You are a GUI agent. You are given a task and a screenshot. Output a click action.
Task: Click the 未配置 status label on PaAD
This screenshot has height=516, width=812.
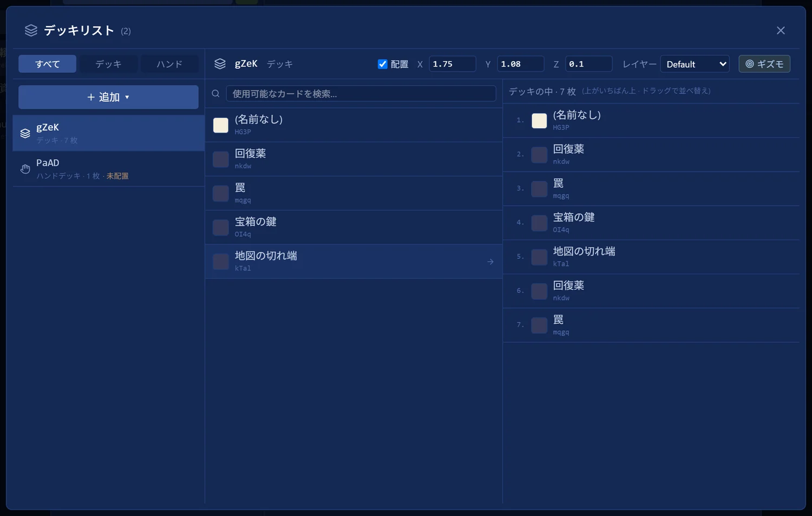point(117,176)
